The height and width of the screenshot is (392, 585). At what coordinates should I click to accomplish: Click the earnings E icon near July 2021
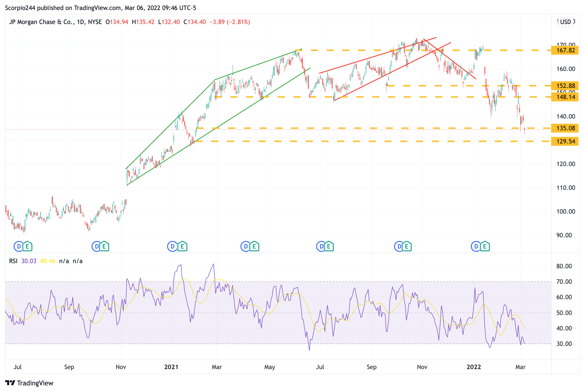[329, 246]
